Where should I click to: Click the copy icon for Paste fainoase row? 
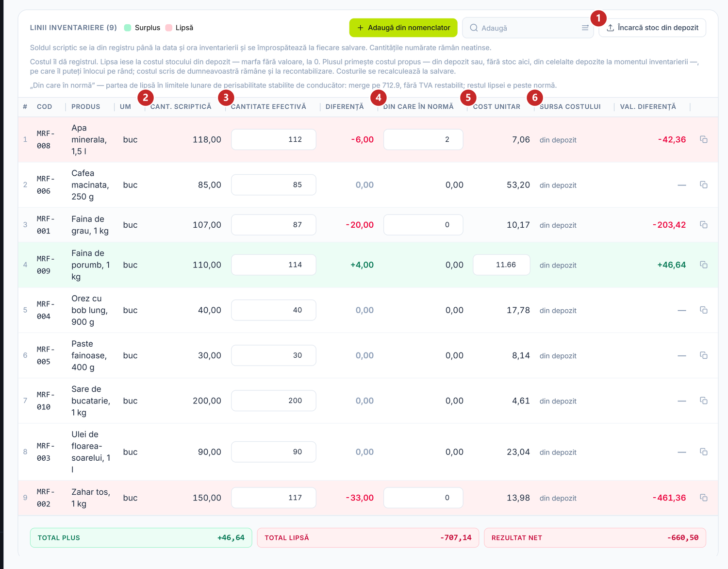pyautogui.click(x=703, y=355)
